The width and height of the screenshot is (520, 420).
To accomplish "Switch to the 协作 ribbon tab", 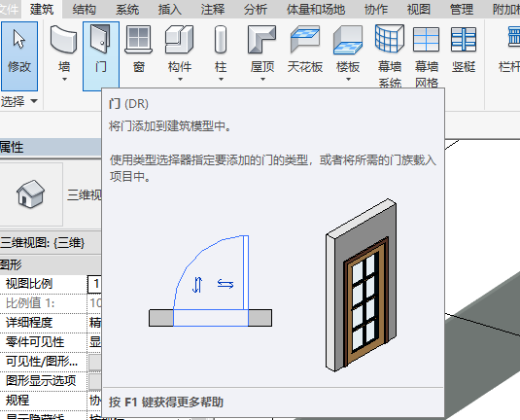I will pyautogui.click(x=376, y=9).
